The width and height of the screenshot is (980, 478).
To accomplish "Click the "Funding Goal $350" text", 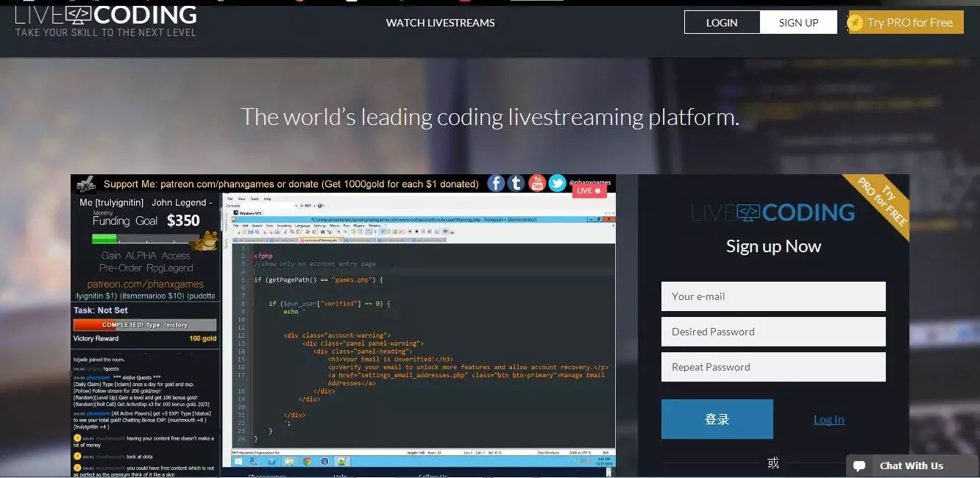I will [x=146, y=219].
